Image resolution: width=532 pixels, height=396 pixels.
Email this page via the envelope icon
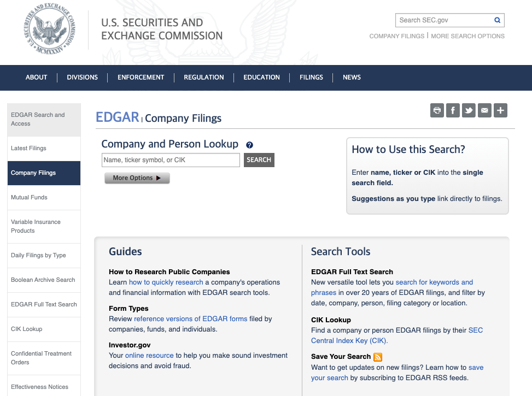click(484, 110)
